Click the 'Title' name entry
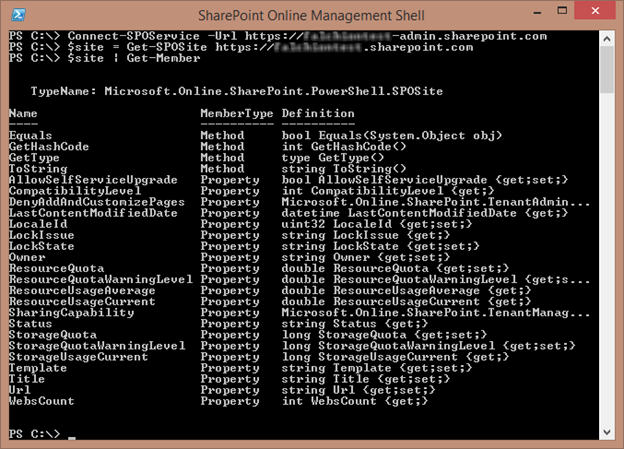 click(x=27, y=379)
